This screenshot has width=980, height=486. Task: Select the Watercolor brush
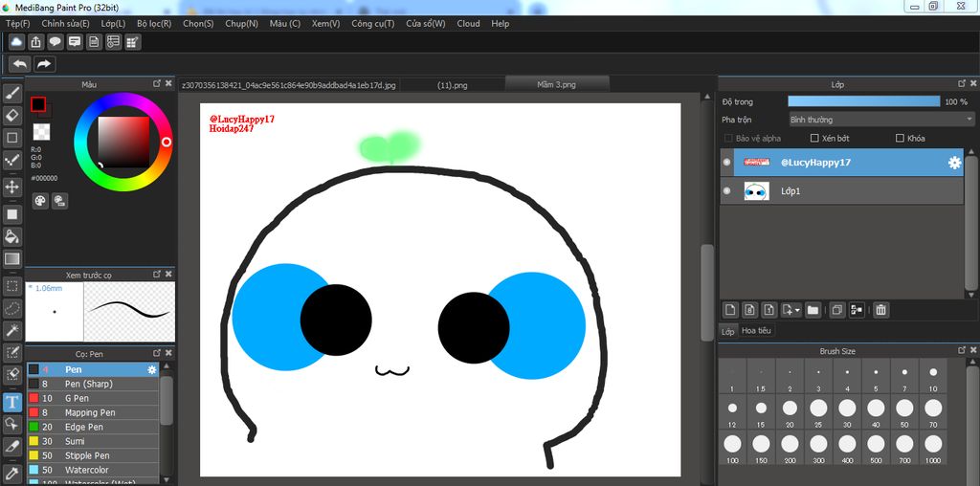93,470
